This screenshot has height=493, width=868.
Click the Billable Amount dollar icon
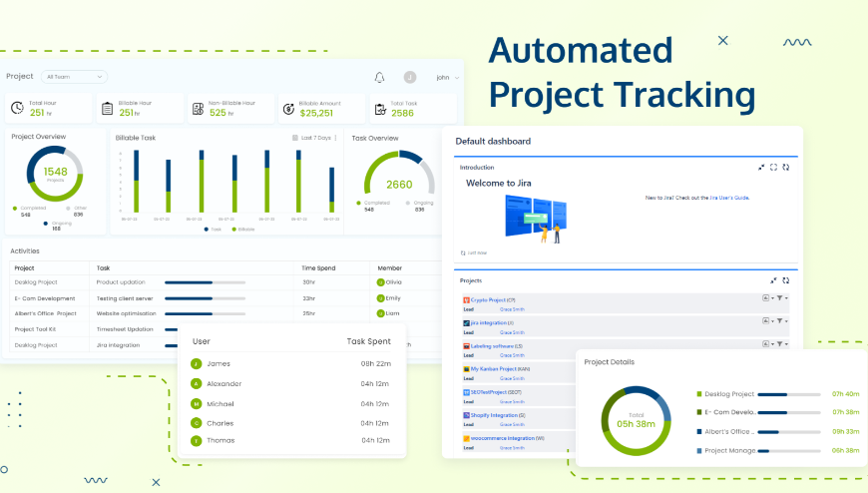(288, 109)
